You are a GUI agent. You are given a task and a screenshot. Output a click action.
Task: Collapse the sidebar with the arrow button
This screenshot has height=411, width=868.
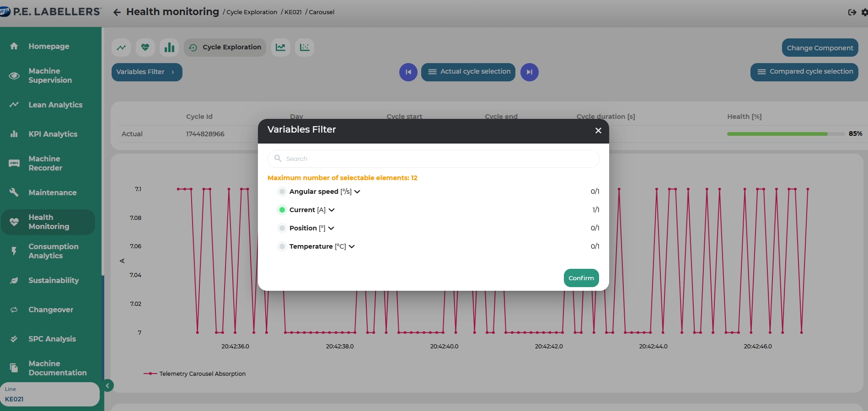pos(107,385)
